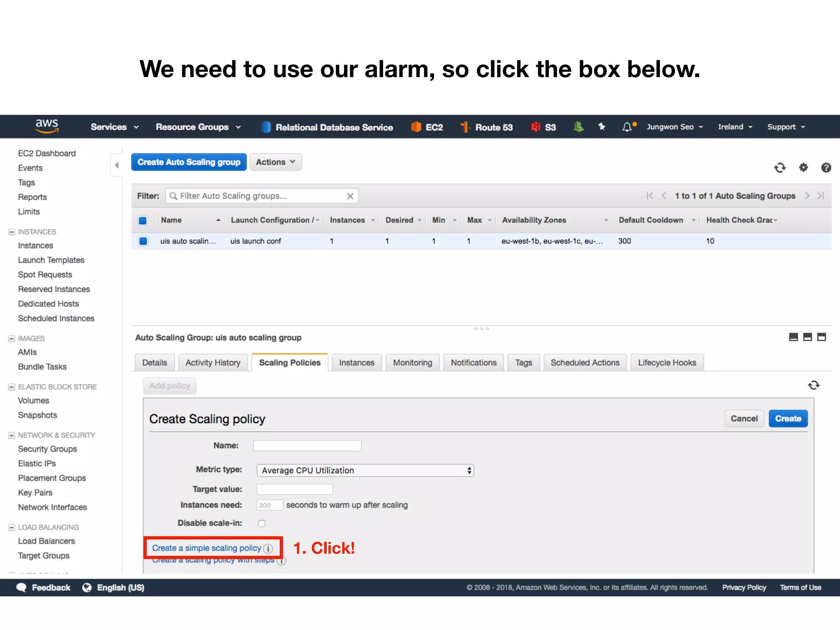Click the Feedback speech bubble icon
The image size is (840, 630).
pos(21,587)
